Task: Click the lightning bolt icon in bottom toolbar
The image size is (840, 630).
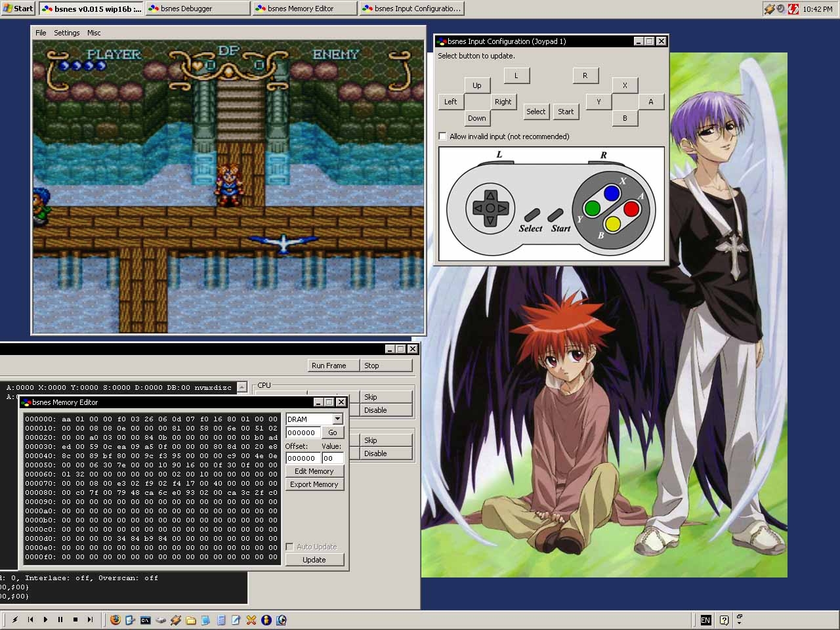Action: (x=15, y=619)
